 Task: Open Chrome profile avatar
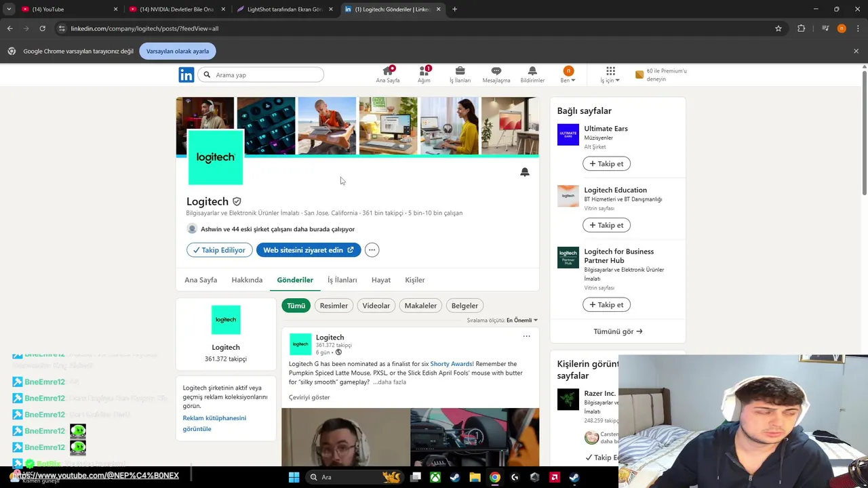842,28
